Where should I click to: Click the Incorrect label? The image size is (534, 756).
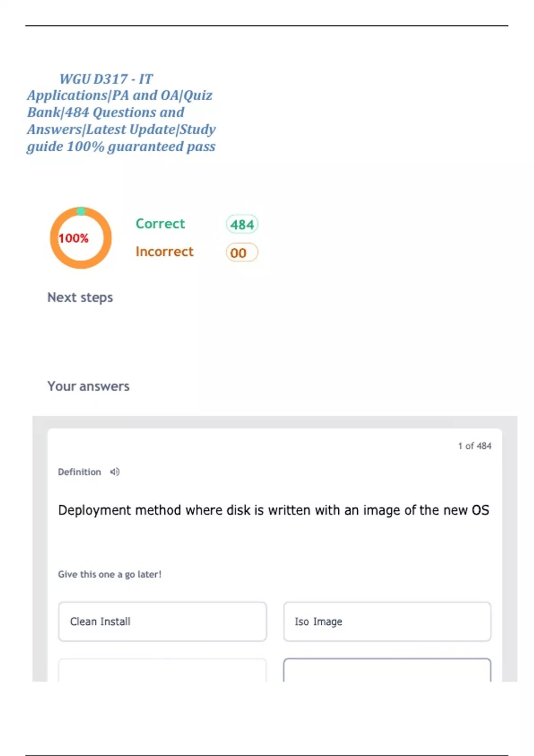click(164, 252)
